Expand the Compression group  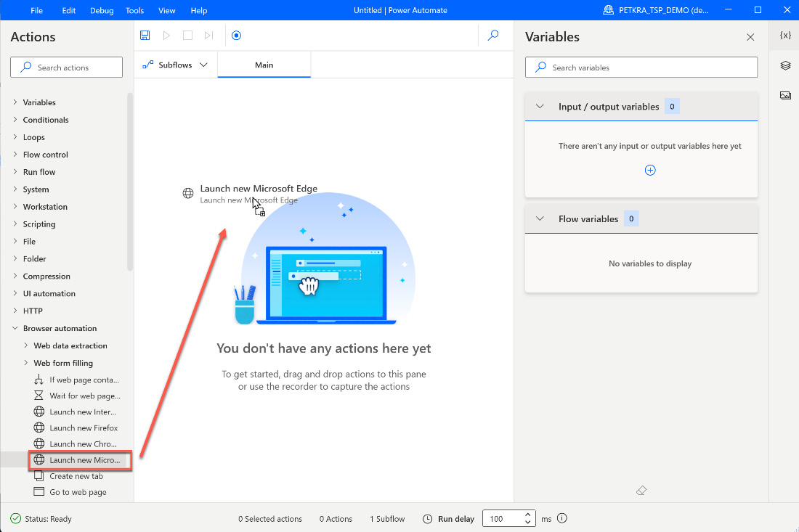15,276
